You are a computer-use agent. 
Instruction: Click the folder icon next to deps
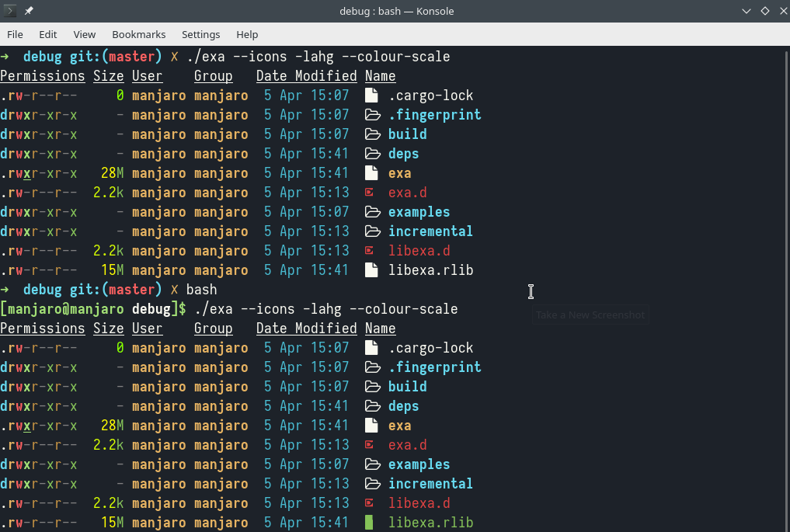coord(374,153)
